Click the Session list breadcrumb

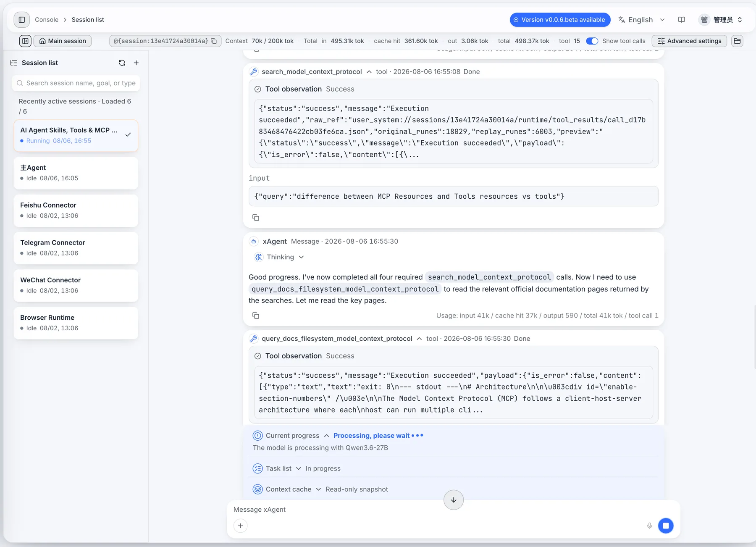pyautogui.click(x=88, y=20)
